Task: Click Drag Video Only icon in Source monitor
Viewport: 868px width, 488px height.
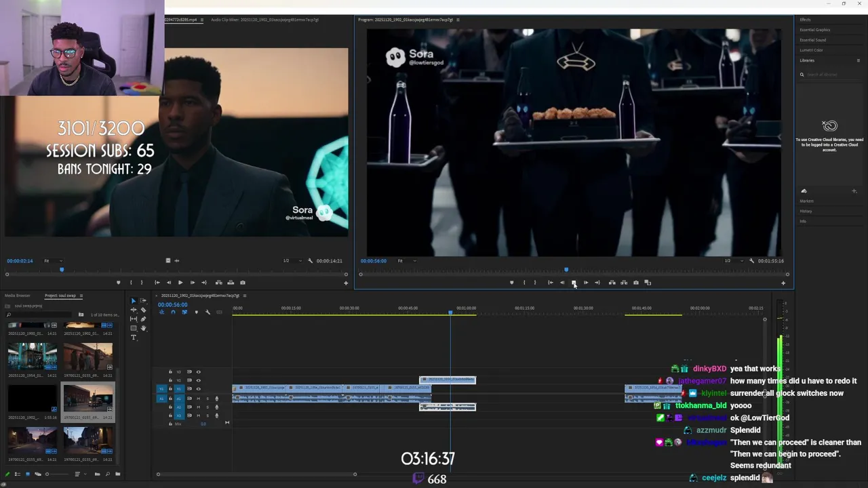Action: (167, 260)
